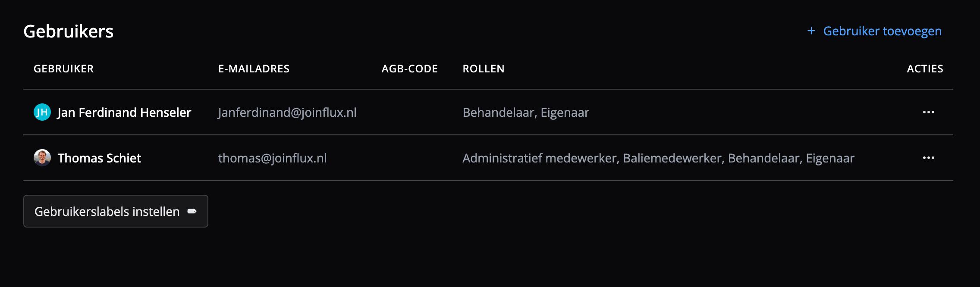Click email Janferdinand@joinflux.nl
The height and width of the screenshot is (287, 980).
click(x=287, y=112)
